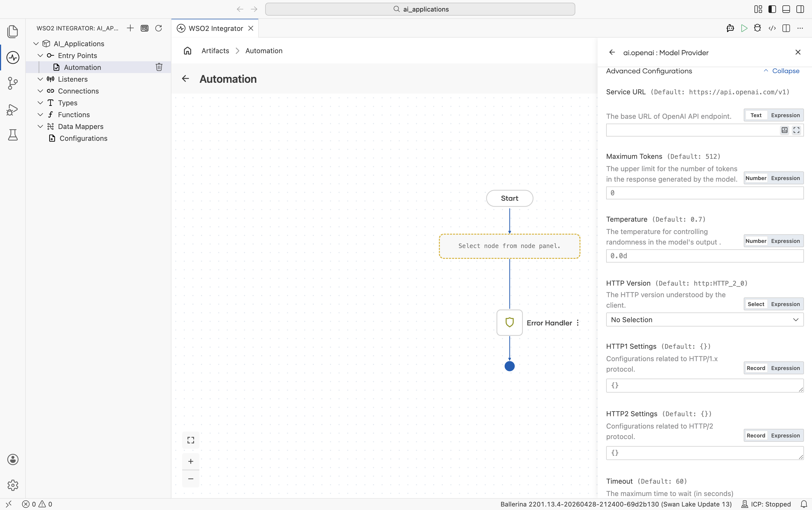The width and height of the screenshot is (812, 510).
Task: Open Error Handler node options menu
Action: pos(578,323)
